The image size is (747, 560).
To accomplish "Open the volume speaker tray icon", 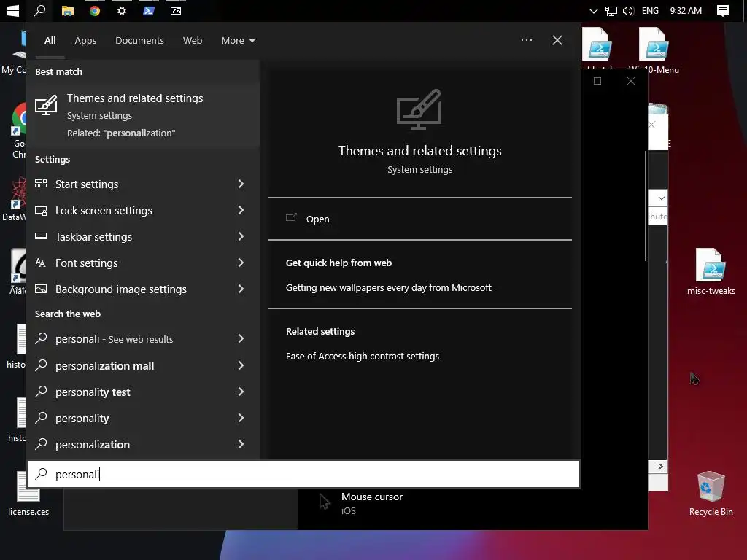I will pos(628,10).
